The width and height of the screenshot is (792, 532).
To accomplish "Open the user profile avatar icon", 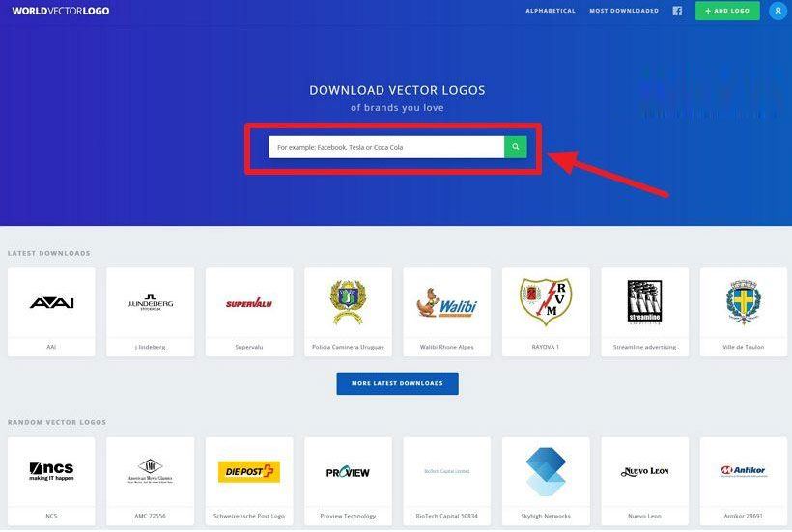I will click(777, 12).
